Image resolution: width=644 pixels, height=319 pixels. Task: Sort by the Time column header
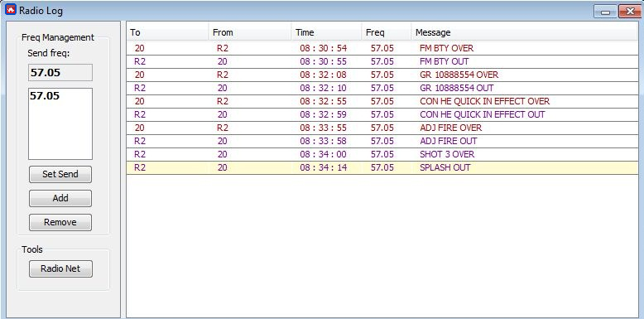[326, 32]
